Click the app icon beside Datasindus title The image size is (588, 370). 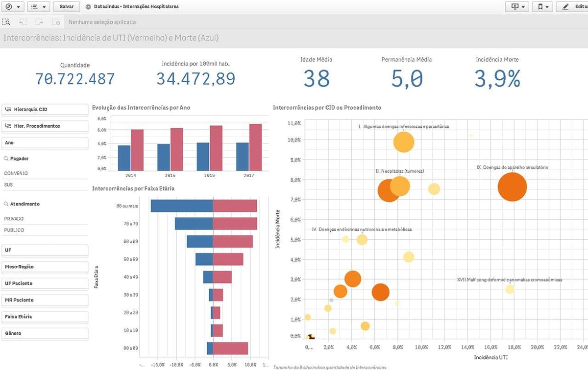click(88, 7)
